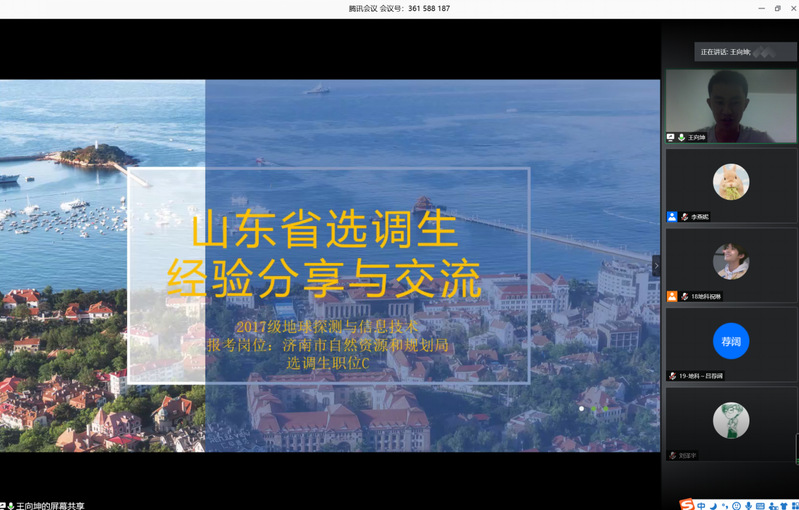The height and width of the screenshot is (510, 799).
Task: Select the rabbit avatar tile of 李燕妮
Action: click(x=731, y=182)
